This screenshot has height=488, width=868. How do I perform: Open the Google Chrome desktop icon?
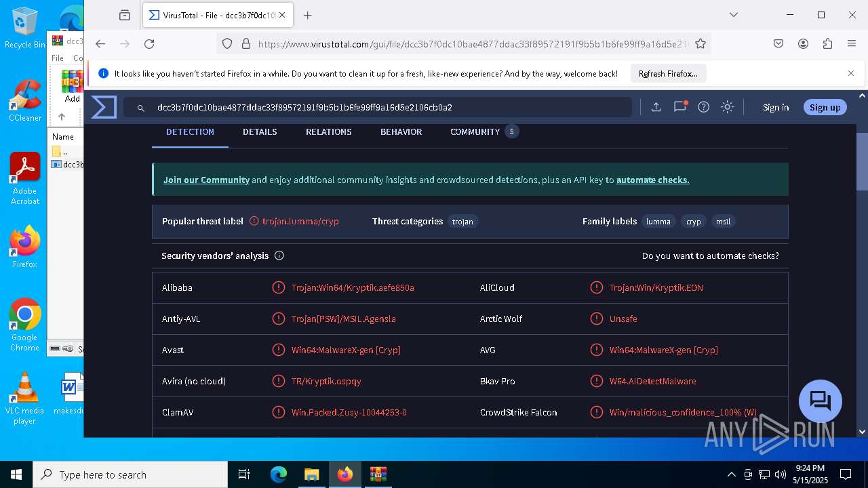(x=24, y=325)
